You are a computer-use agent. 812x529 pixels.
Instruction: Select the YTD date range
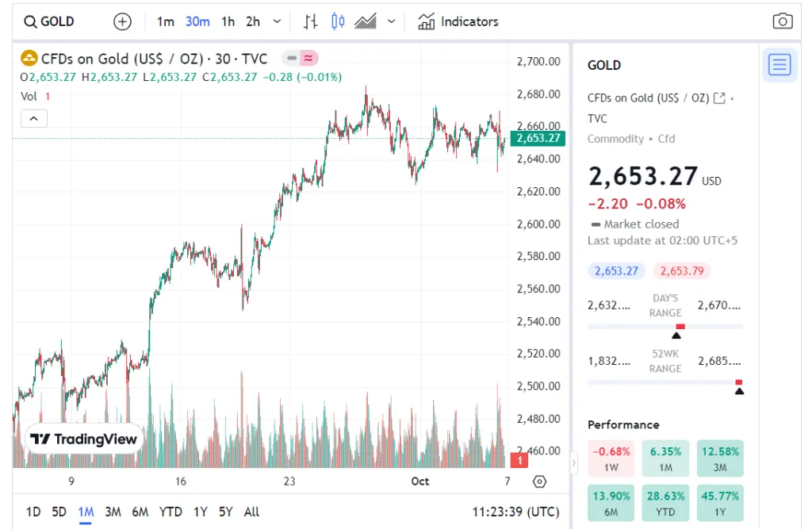pyautogui.click(x=170, y=512)
